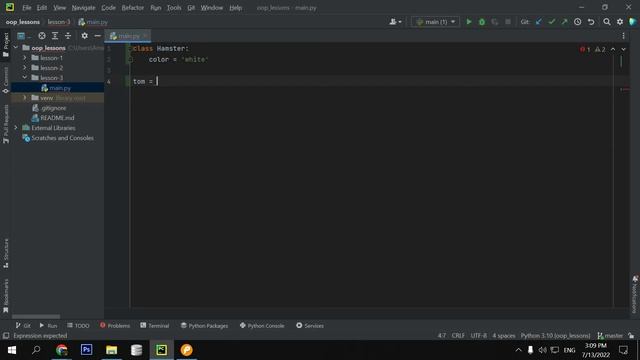Collapse all nodes in Project panel toolbar
Image resolution: width=640 pixels, height=360 pixels.
[x=68, y=36]
